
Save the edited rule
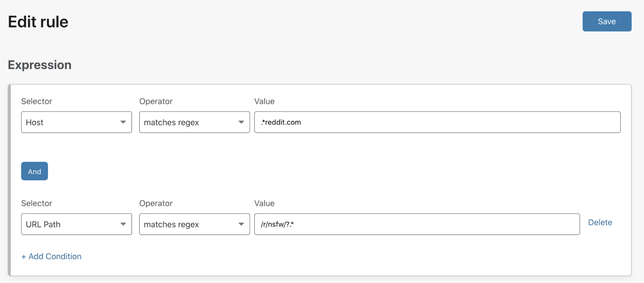tap(607, 21)
